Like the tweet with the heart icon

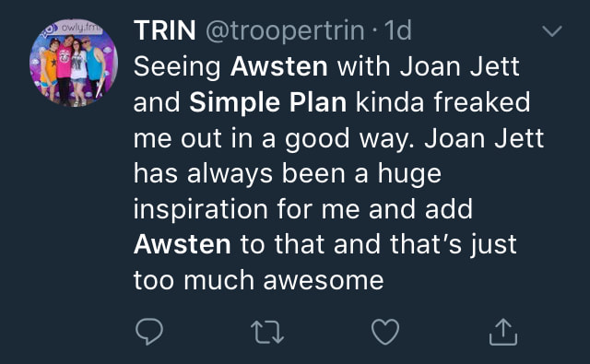[385, 332]
